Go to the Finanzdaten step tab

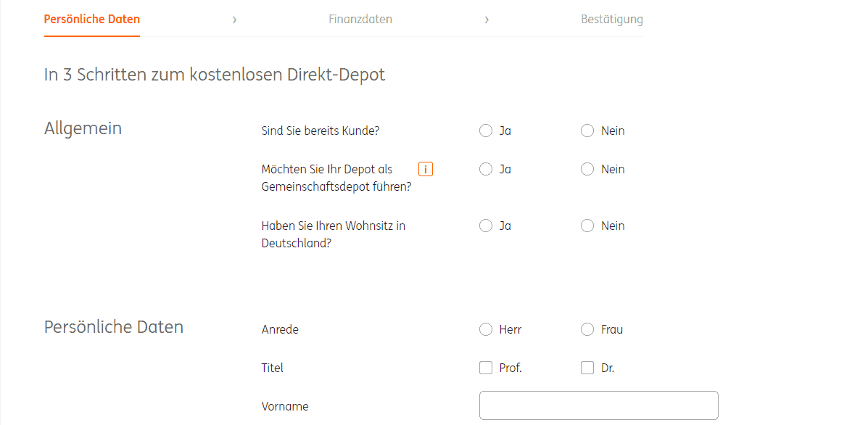pos(360,20)
